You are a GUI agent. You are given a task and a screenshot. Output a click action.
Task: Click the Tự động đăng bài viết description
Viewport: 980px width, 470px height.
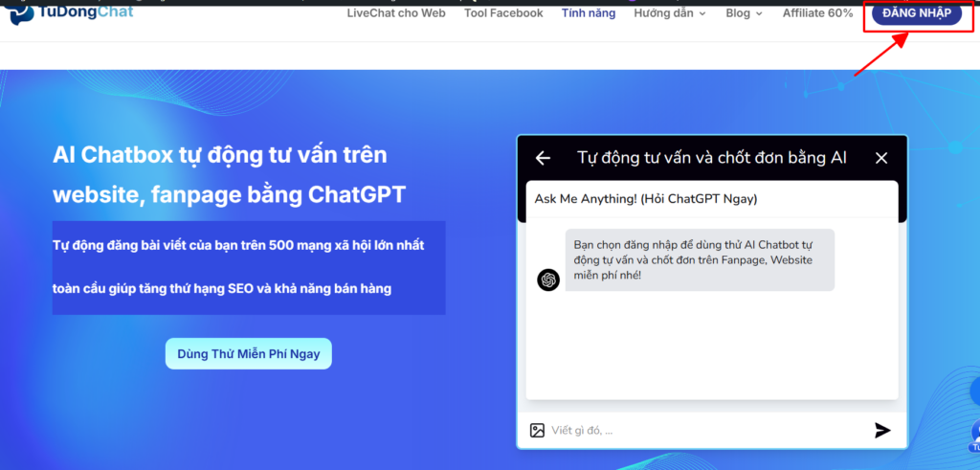[249, 267]
